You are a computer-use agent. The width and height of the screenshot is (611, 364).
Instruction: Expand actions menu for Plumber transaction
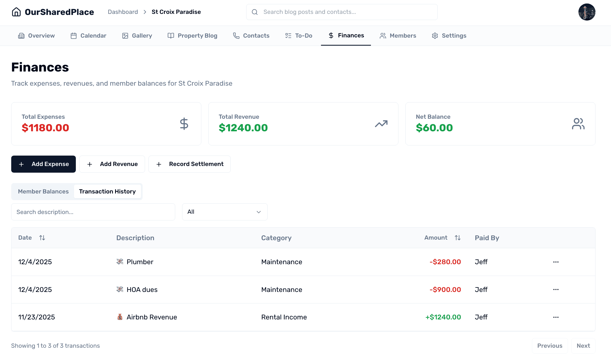coord(556,262)
